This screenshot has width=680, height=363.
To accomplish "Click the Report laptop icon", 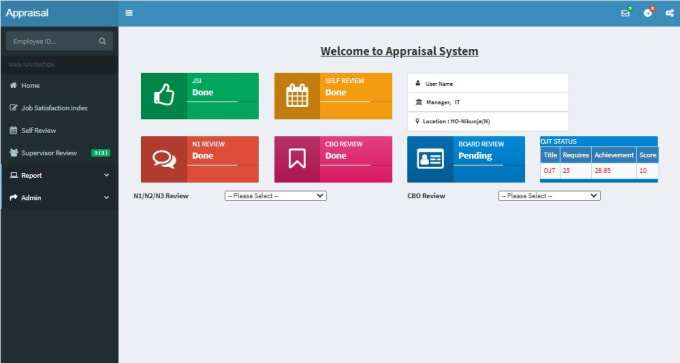I will [14, 175].
